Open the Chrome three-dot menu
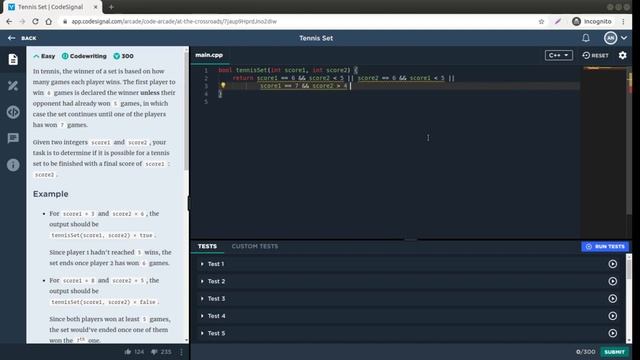Image resolution: width=640 pixels, height=360 pixels. 623,22
